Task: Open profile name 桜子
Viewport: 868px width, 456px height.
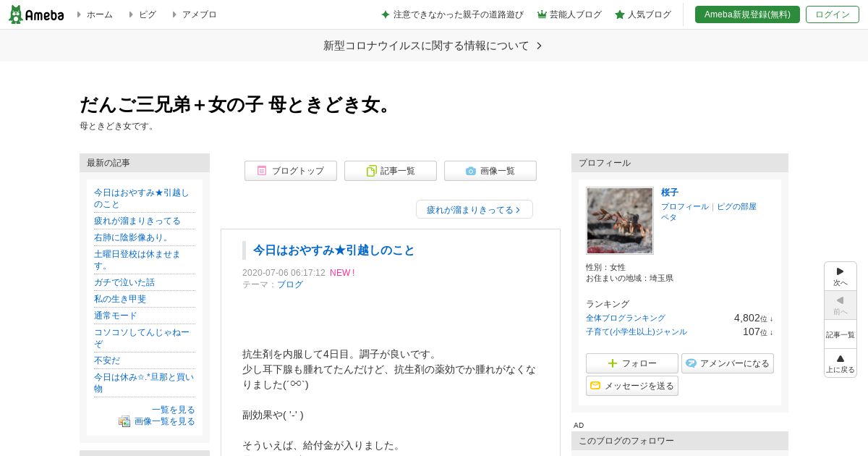Action: click(670, 193)
